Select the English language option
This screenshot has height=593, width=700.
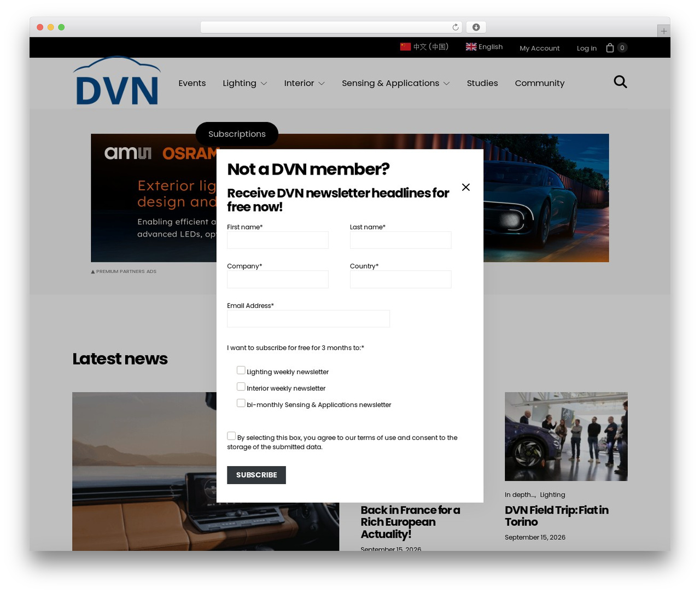pos(484,47)
